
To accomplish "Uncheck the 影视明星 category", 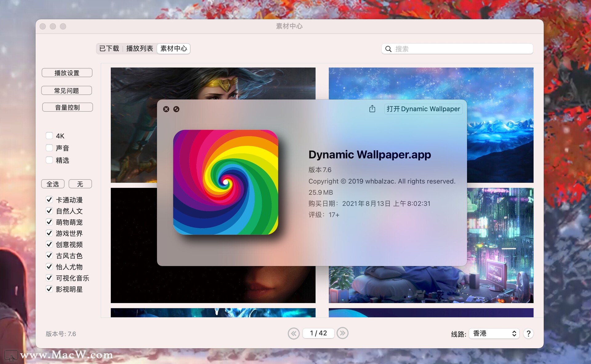I will coord(49,289).
